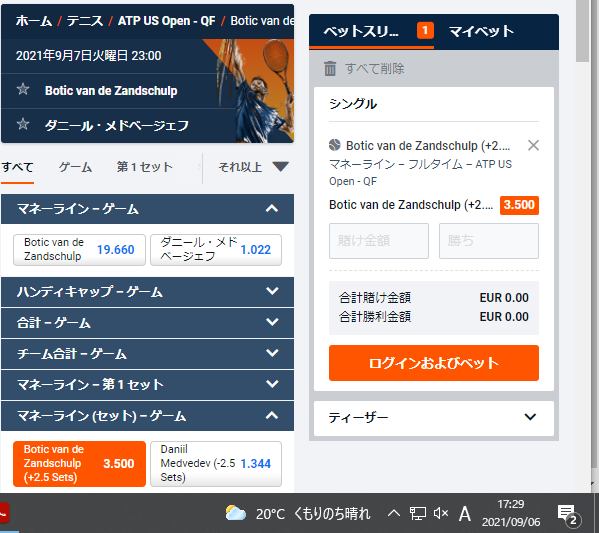Click muted volume icon in tray

(x=440, y=513)
